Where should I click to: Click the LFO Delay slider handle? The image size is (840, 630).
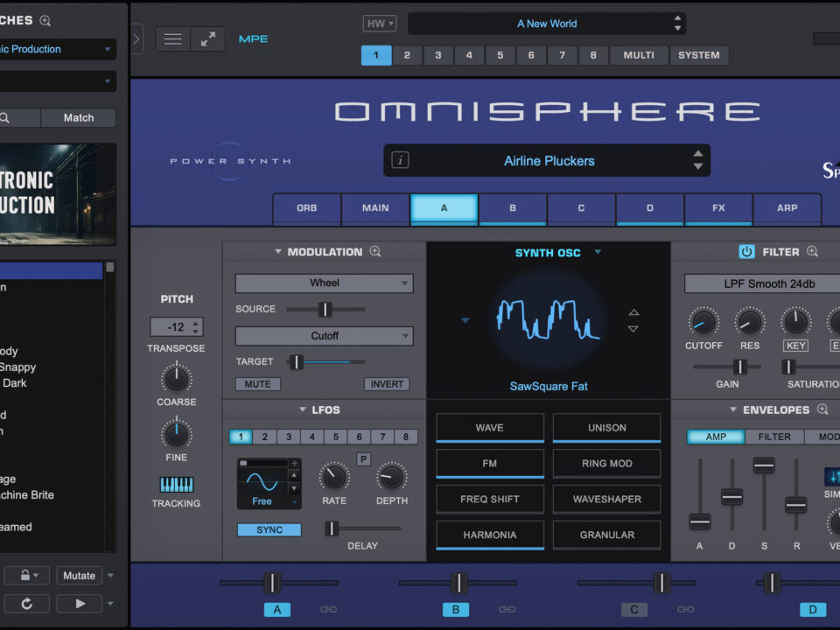[x=332, y=528]
